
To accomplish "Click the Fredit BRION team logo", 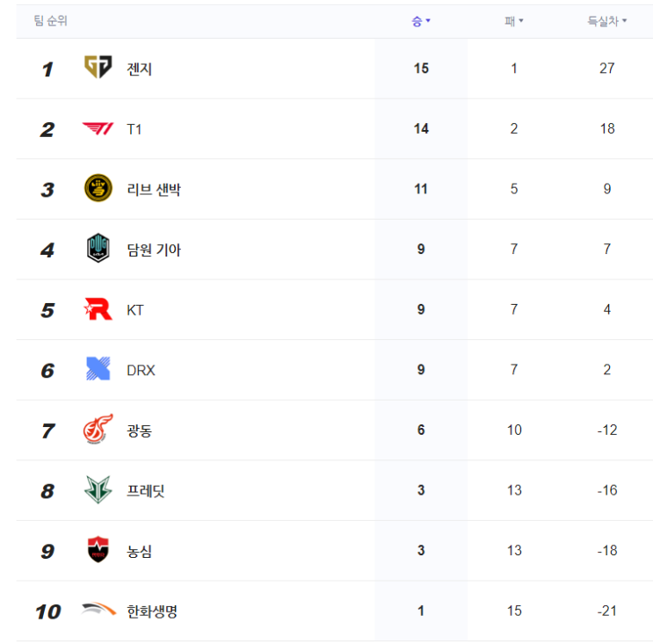I will click(98, 490).
